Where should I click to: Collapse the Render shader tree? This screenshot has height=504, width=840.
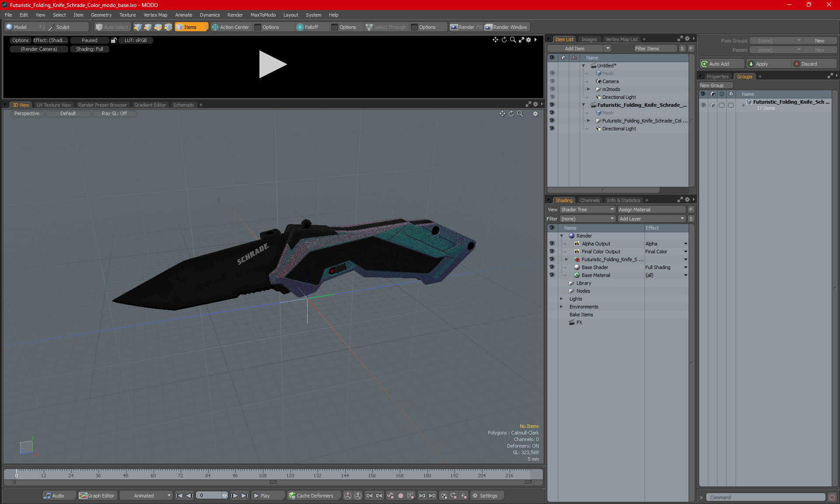coord(562,236)
